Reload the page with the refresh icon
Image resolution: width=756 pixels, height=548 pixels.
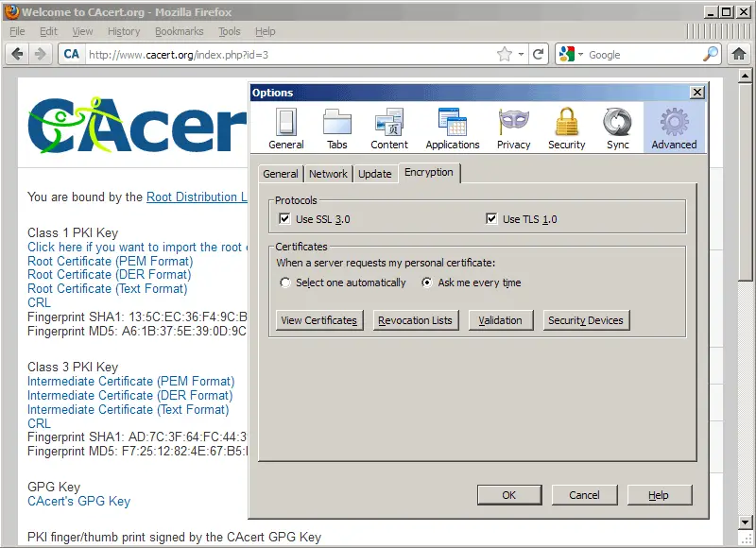click(538, 54)
